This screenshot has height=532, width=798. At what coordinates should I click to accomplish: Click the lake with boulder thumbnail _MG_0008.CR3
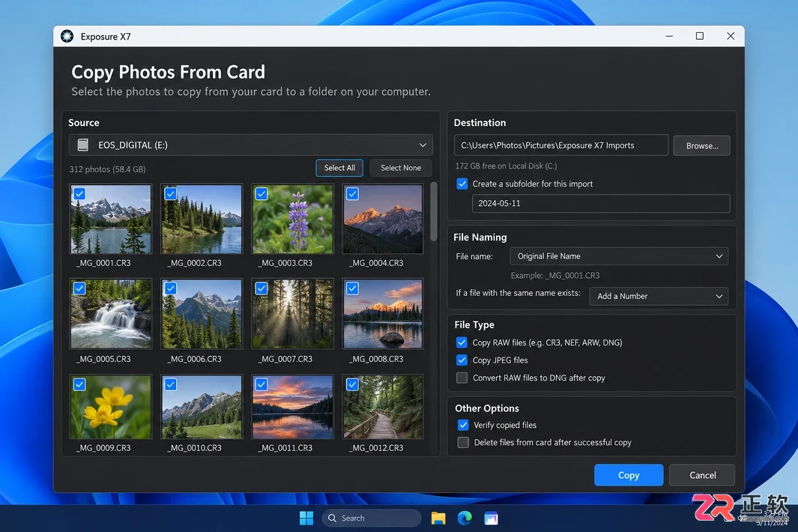[383, 314]
